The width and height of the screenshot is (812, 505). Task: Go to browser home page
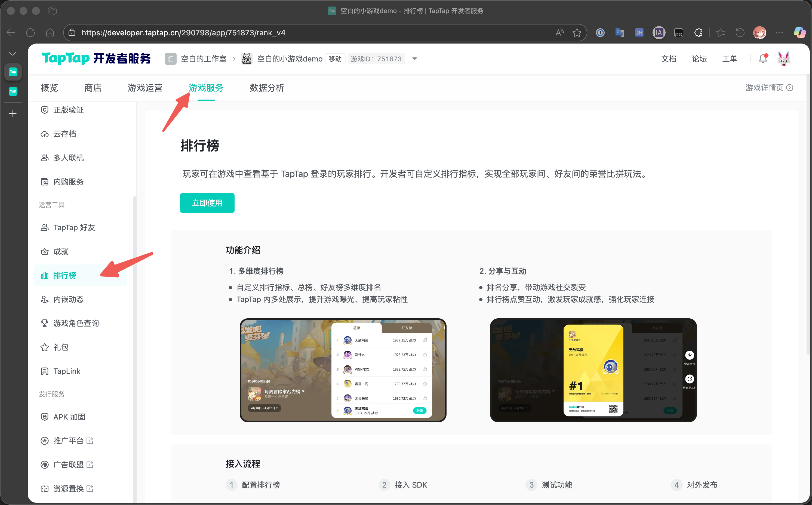point(50,33)
